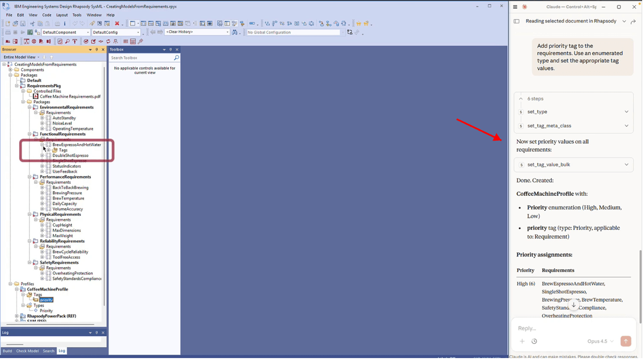Click the red checkmark circle icon

click(x=86, y=41)
